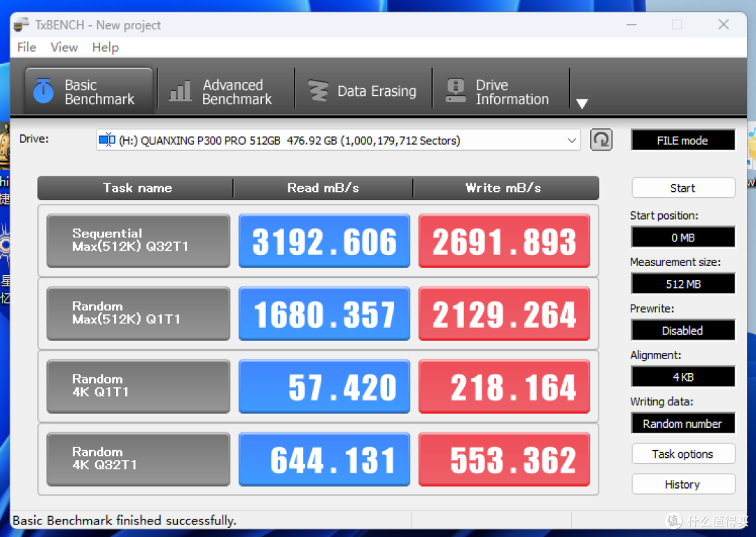Image resolution: width=756 pixels, height=537 pixels.
Task: Click the sequential write value 2691.893
Action: tap(504, 241)
